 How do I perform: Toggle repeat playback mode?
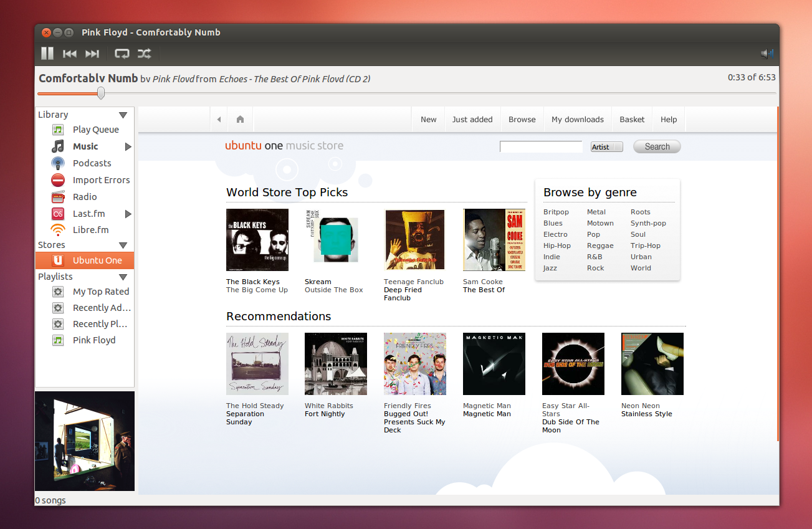click(122, 54)
